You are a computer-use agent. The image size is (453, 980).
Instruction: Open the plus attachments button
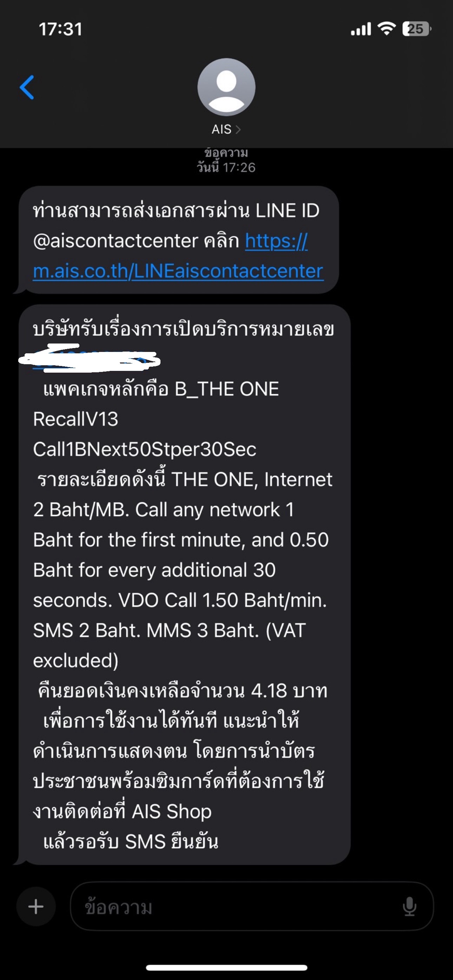(x=36, y=907)
